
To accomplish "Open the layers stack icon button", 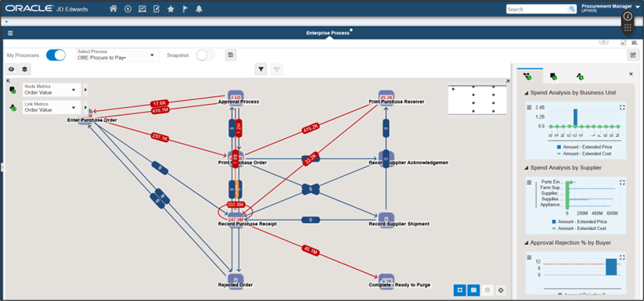I will pyautogui.click(x=24, y=70).
